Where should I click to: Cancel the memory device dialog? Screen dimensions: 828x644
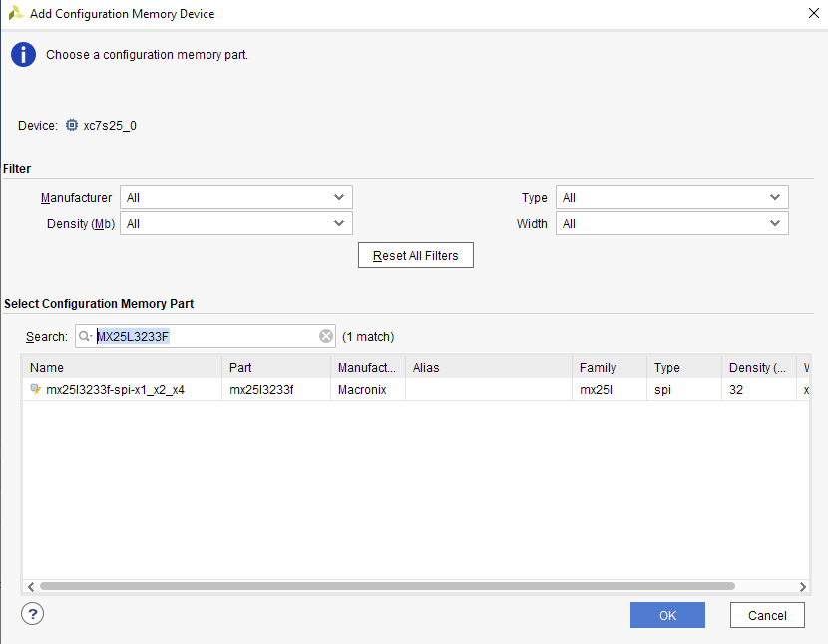(766, 615)
